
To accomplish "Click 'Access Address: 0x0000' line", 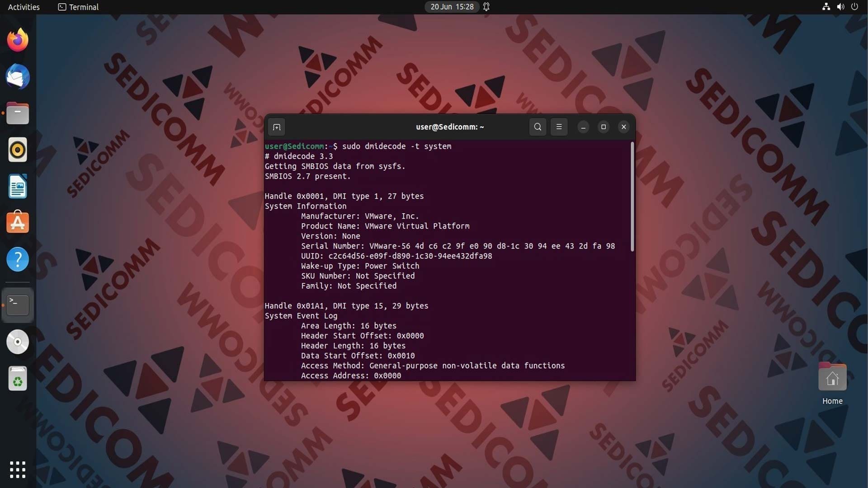I will [x=351, y=375].
